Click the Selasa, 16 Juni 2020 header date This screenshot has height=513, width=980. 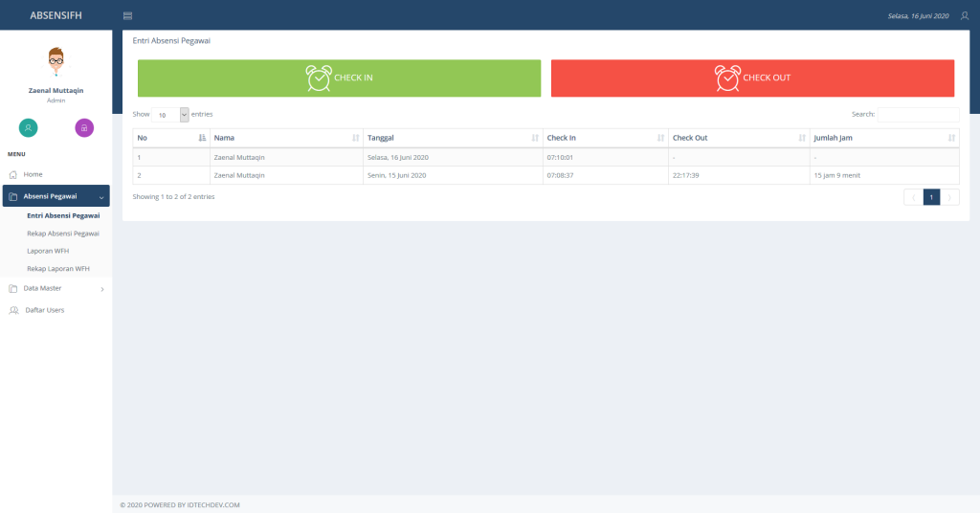pyautogui.click(x=918, y=15)
